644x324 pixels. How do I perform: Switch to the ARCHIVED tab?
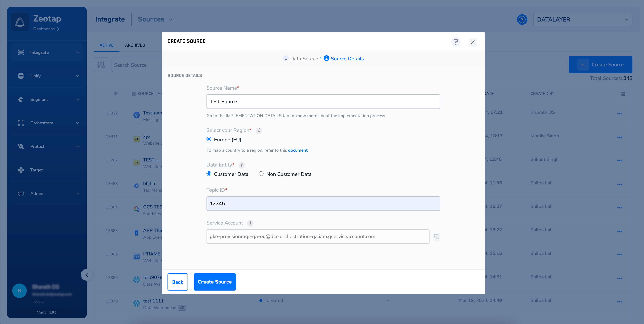click(x=135, y=45)
